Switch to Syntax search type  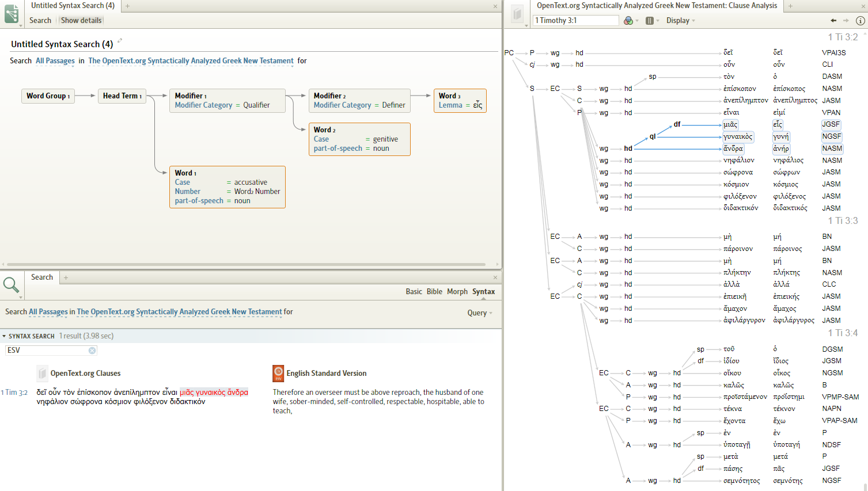click(484, 292)
